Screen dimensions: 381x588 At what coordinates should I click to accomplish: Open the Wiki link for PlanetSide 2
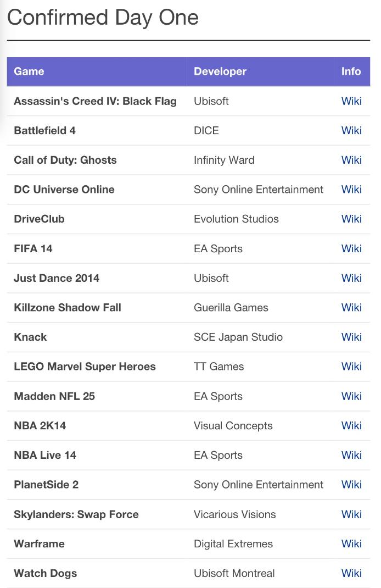pyautogui.click(x=351, y=485)
